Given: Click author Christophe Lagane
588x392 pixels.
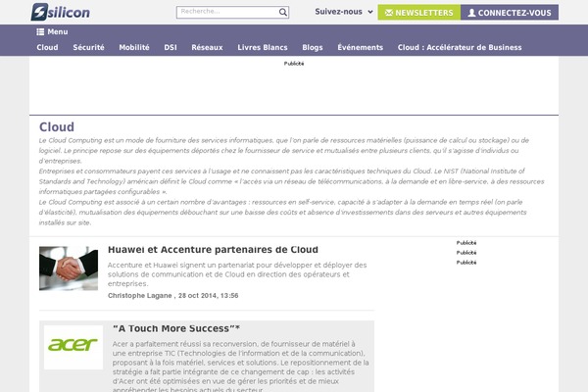Looking at the screenshot, I should point(139,296).
